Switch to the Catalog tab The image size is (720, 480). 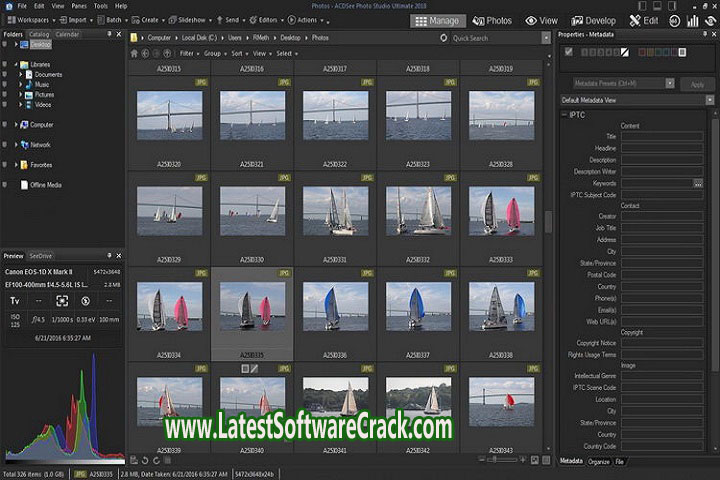tap(38, 34)
